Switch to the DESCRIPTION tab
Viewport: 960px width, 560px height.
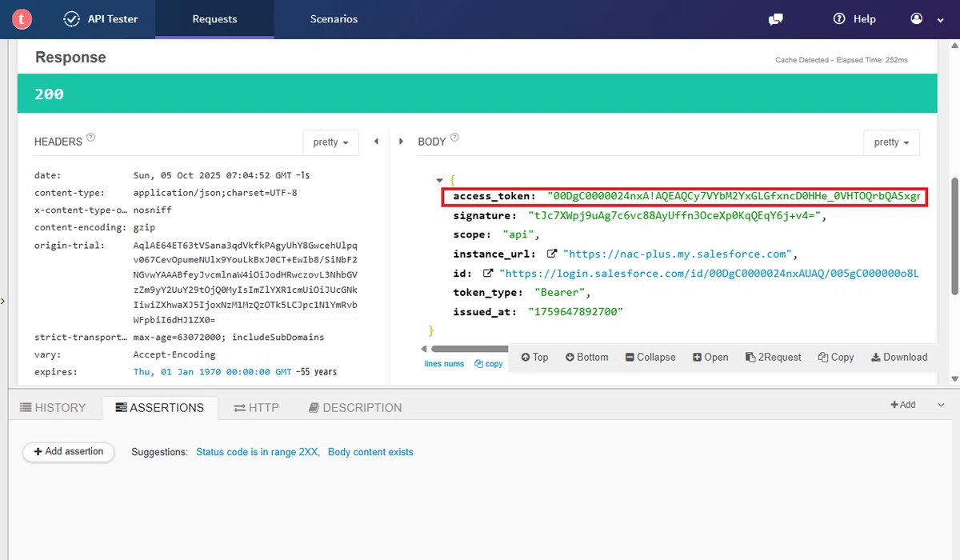pyautogui.click(x=355, y=408)
